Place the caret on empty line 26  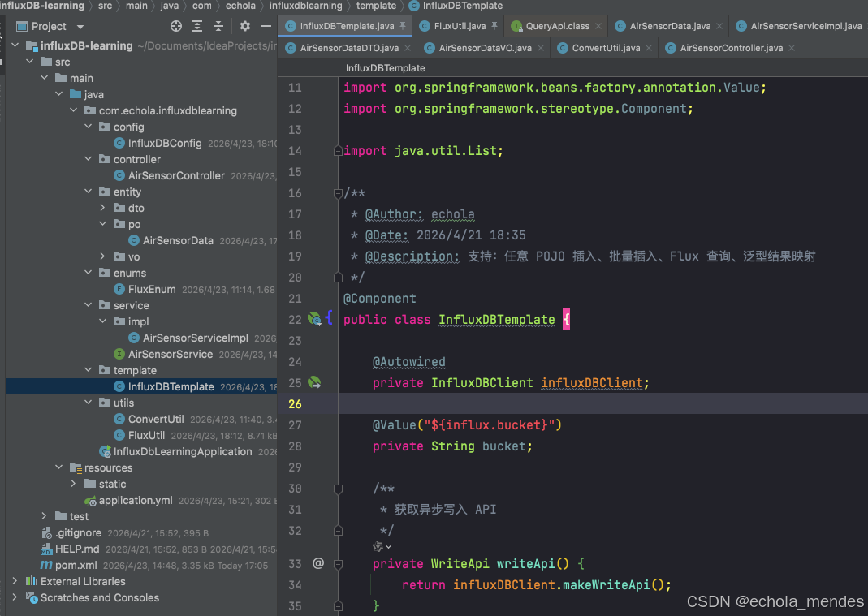tap(602, 403)
